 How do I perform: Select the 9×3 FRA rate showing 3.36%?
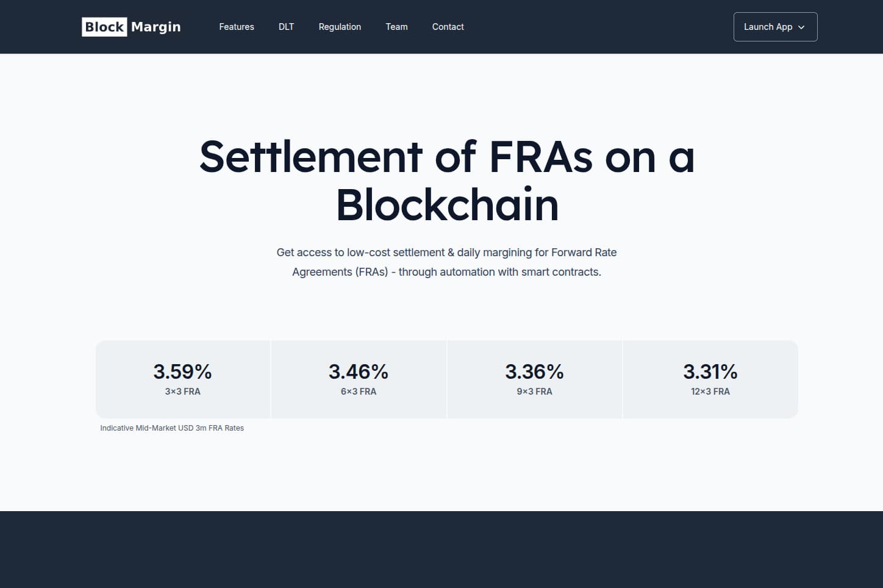534,379
